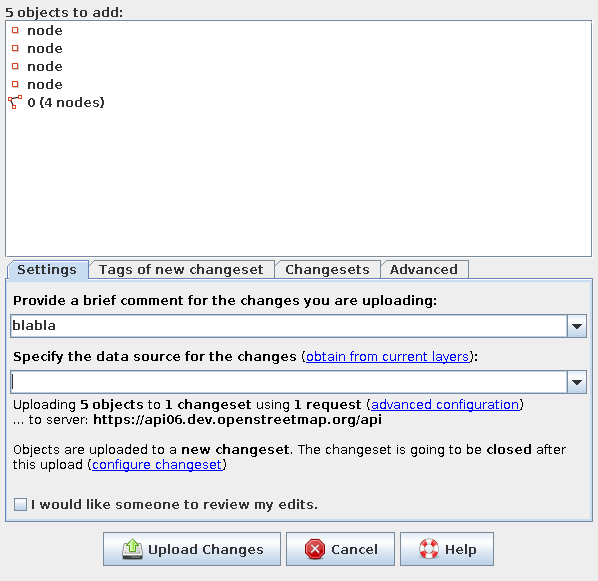Image resolution: width=598 pixels, height=581 pixels.
Task: Click the 'configure changeset' link
Action: [157, 465]
